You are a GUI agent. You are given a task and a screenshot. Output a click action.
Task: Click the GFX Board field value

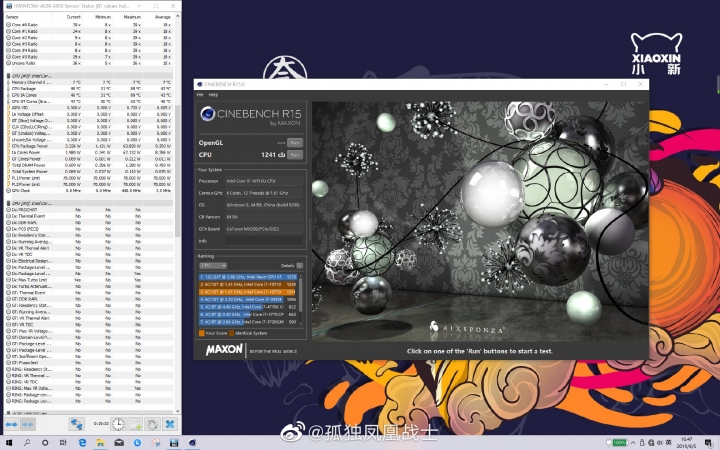click(x=264, y=229)
